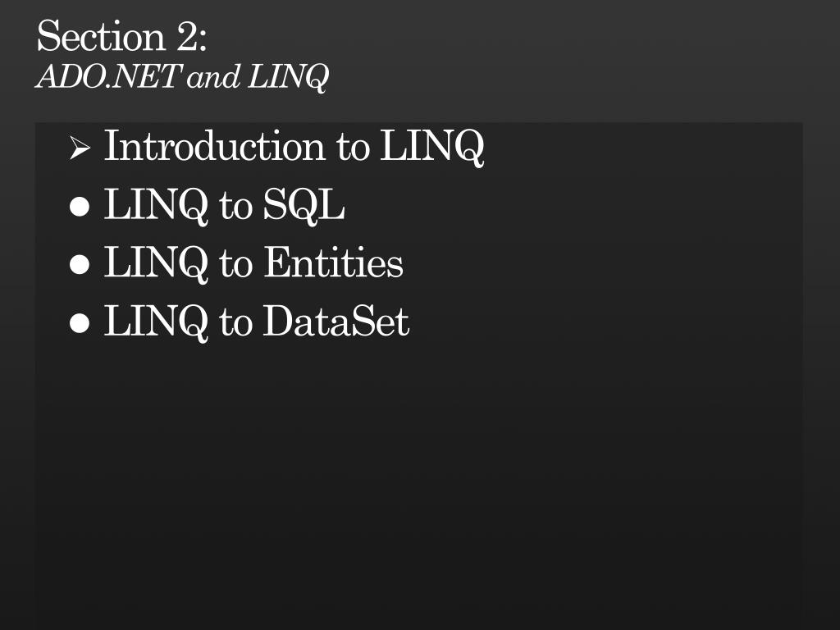The image size is (840, 630).
Task: Click the word LINQ in Introduction to LINQ
Action: [432, 146]
